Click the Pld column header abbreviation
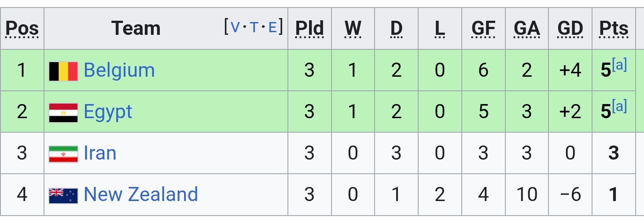Image resolution: width=644 pixels, height=220 pixels. (309, 29)
